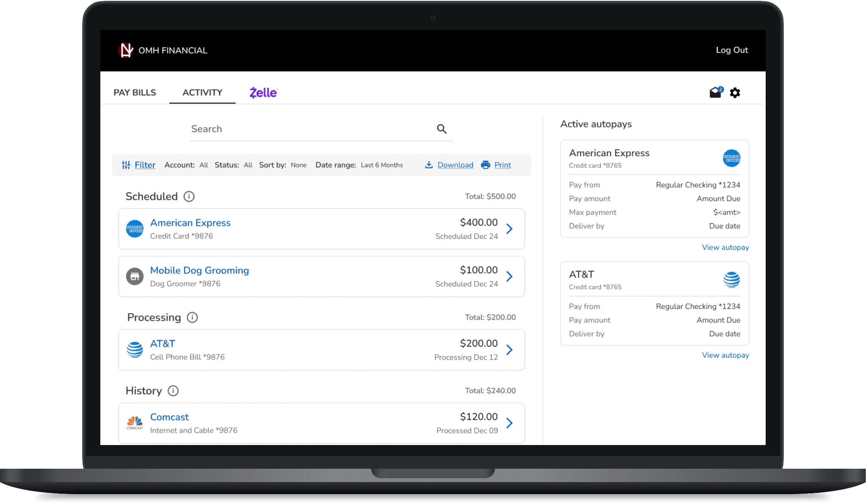This screenshot has height=504, width=866.
Task: Open the mail inbox notification icon
Action: (x=716, y=93)
